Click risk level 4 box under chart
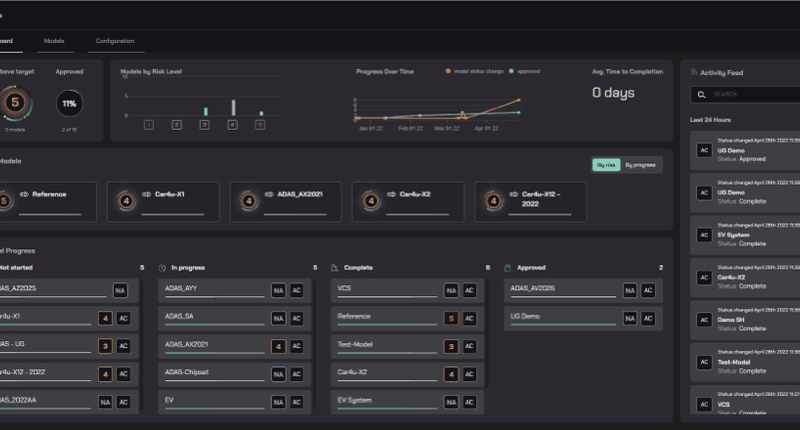 [232, 125]
